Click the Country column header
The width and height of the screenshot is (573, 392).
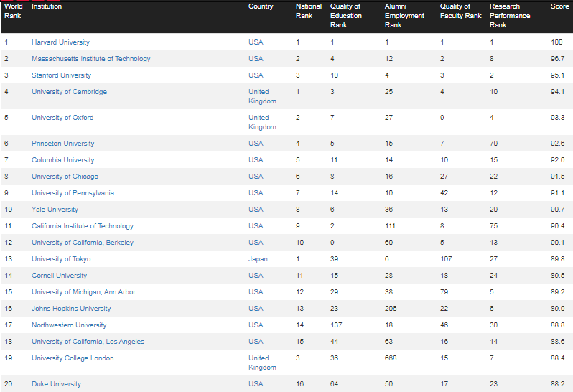pyautogui.click(x=261, y=6)
